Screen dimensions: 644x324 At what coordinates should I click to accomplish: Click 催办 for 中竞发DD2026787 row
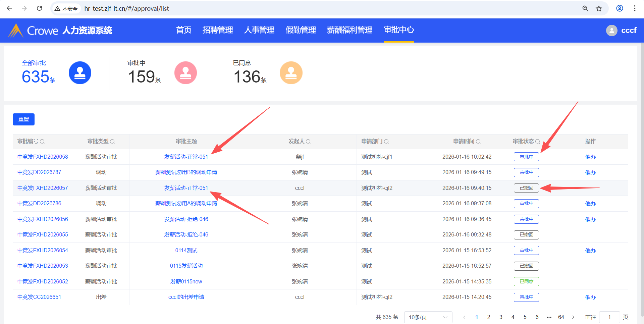click(x=590, y=172)
